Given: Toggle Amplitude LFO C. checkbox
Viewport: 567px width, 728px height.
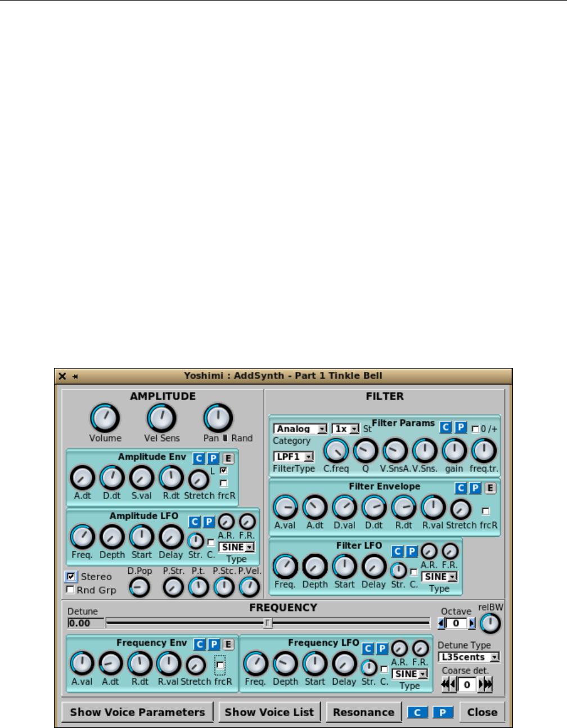Looking at the screenshot, I should pos(211,543).
